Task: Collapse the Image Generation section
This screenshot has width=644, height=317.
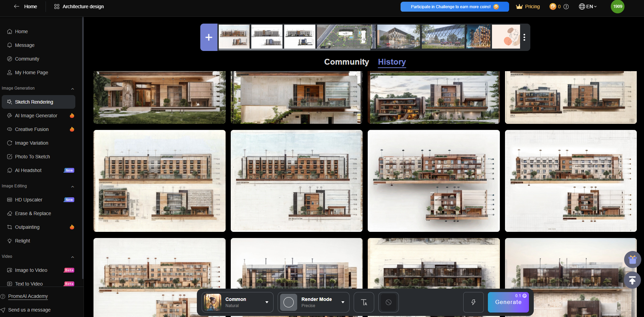Action: coord(72,88)
